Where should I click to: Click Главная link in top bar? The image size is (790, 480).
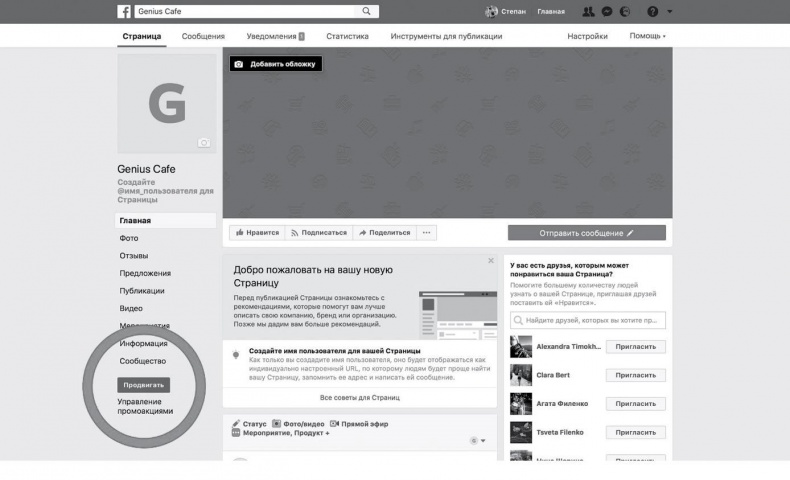pos(551,12)
